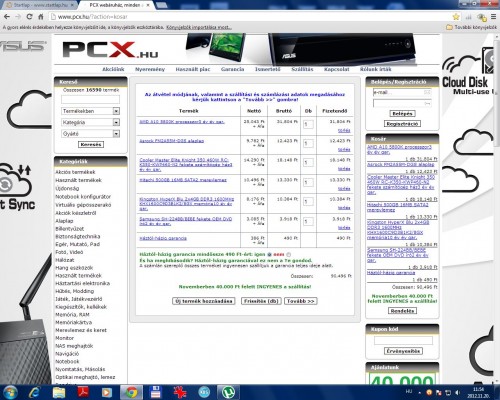Viewport: 500px width, 400px height.
Task: Click the signal bars extension icon
Action: 469,17
